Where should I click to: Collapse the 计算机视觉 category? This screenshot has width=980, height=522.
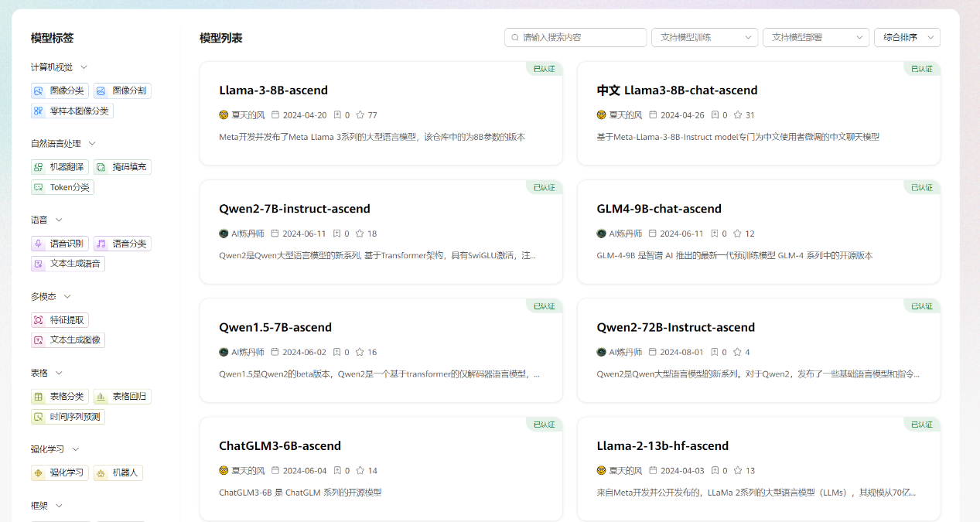84,67
